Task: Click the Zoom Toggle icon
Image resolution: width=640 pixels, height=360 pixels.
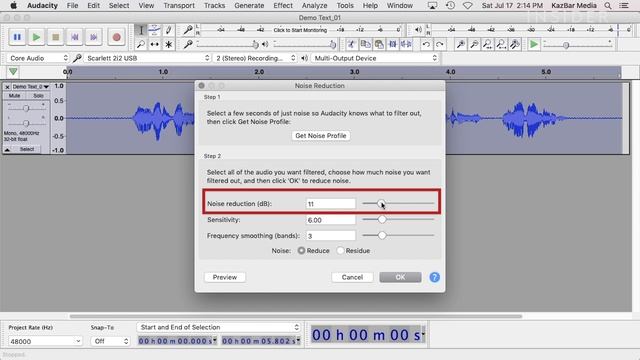Action: 515,44
